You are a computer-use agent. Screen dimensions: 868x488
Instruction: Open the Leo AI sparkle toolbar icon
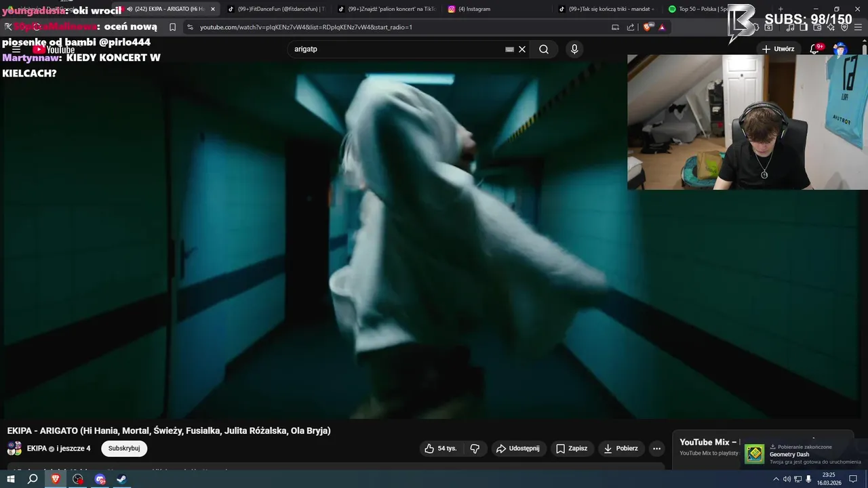(831, 27)
